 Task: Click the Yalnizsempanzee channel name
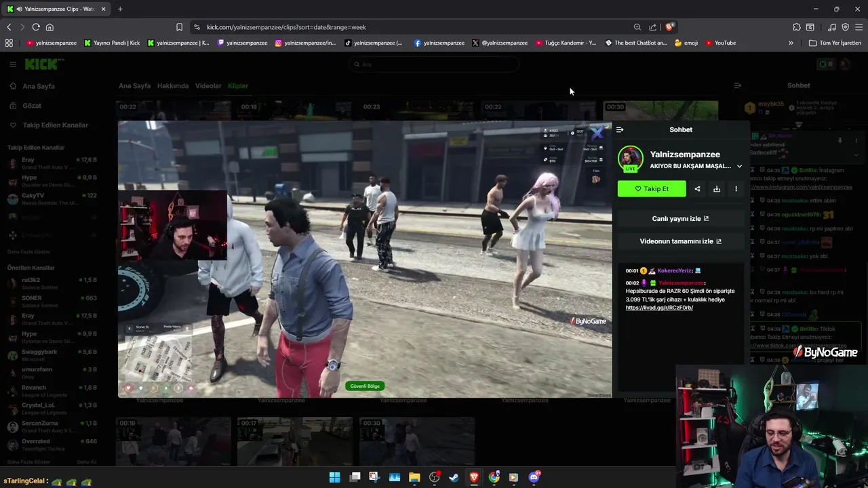click(685, 155)
